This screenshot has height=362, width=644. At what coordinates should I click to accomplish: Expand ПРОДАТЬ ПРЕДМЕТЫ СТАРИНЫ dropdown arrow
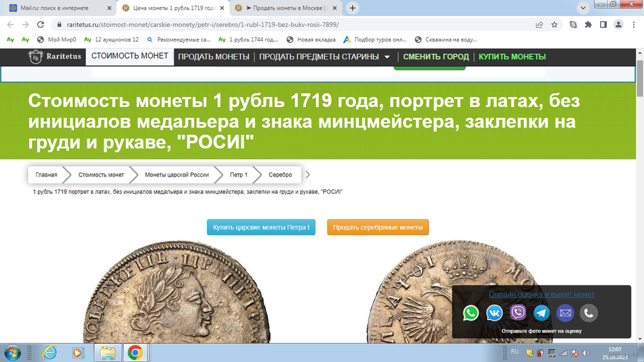click(x=387, y=57)
